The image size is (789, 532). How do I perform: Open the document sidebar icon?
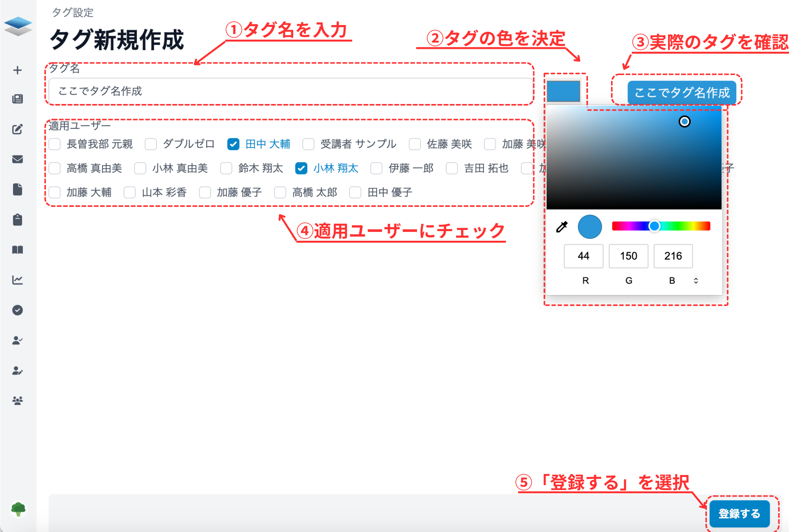point(17,190)
